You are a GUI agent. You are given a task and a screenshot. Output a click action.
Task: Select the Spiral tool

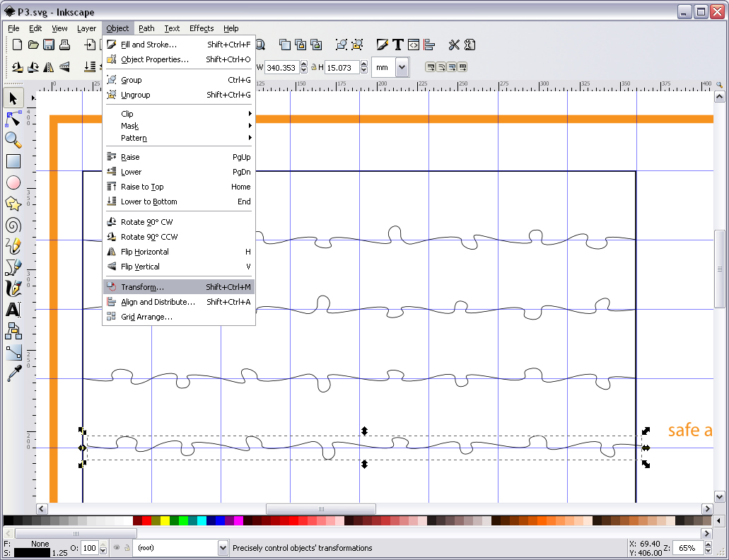pos(13,226)
